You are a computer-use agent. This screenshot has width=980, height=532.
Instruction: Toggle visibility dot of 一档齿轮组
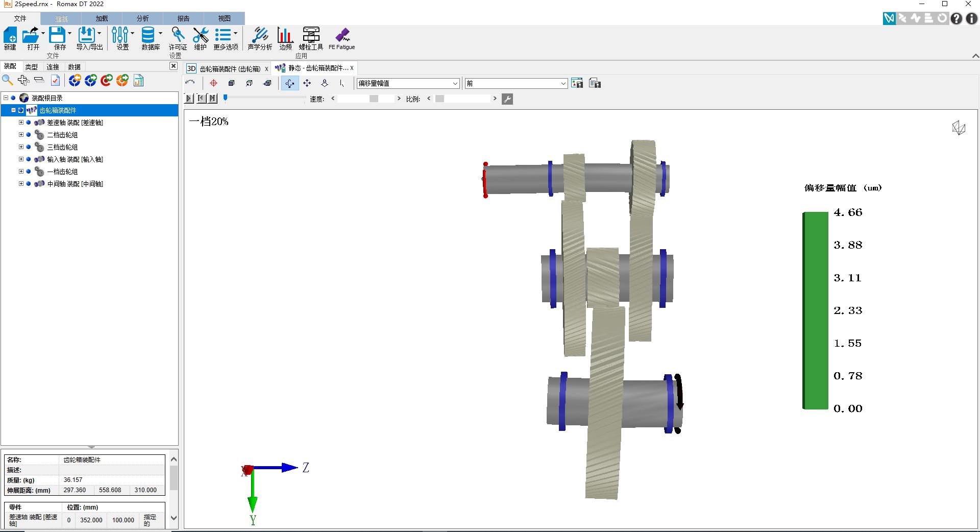(x=29, y=172)
